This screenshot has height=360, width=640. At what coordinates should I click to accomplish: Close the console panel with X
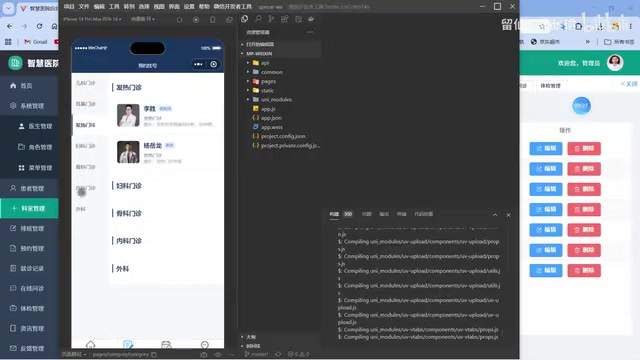tap(509, 215)
